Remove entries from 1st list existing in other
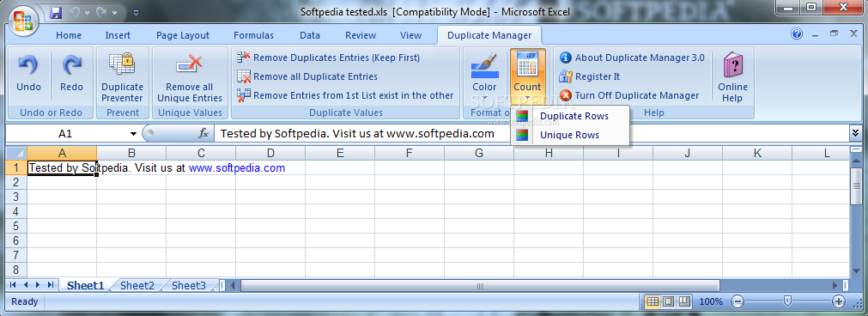Viewport: 868px width, 316px height. pos(345,95)
